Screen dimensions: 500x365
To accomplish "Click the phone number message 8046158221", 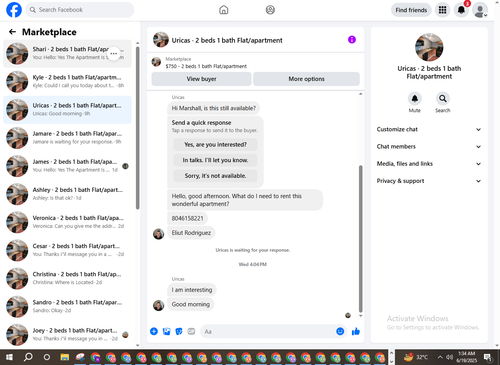I will 187,218.
